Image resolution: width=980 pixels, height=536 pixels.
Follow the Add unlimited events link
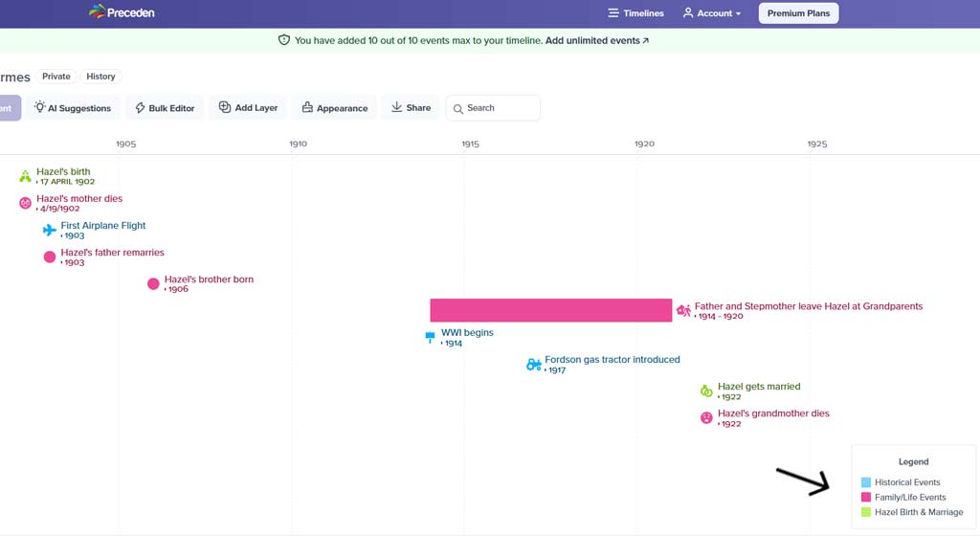click(596, 41)
